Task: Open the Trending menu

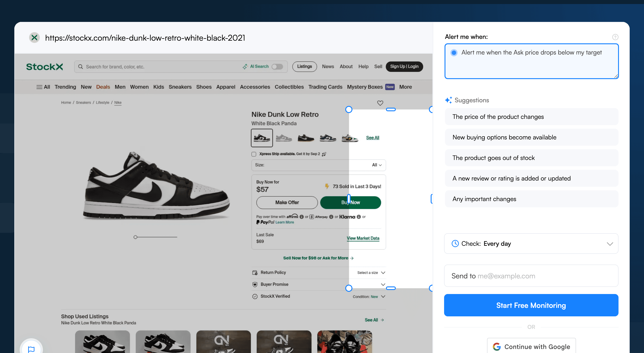Action: pyautogui.click(x=65, y=87)
